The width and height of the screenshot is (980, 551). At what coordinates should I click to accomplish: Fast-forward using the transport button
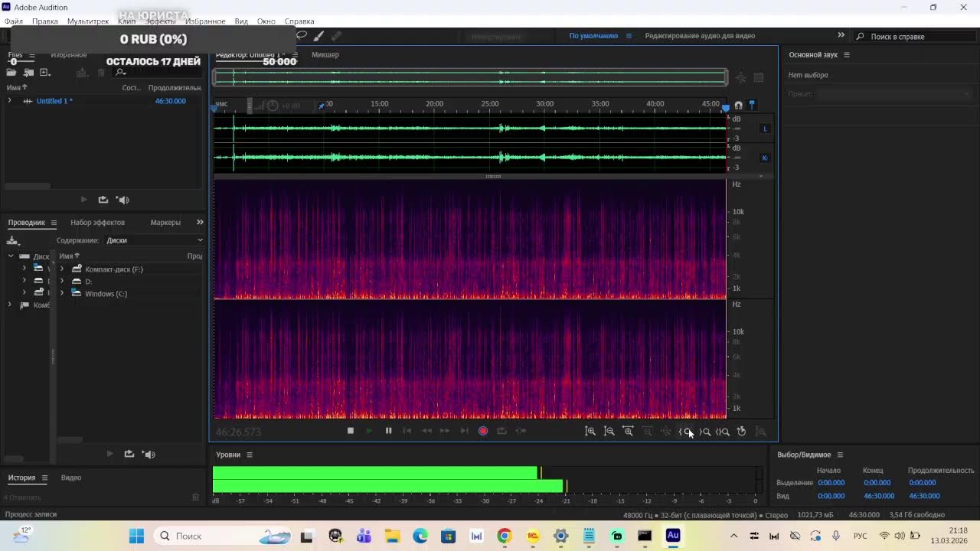coord(445,431)
